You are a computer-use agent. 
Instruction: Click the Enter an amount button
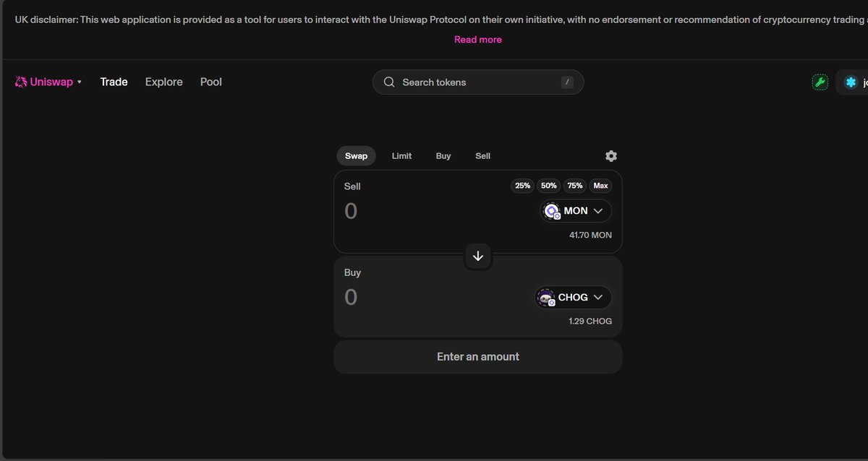tap(478, 357)
